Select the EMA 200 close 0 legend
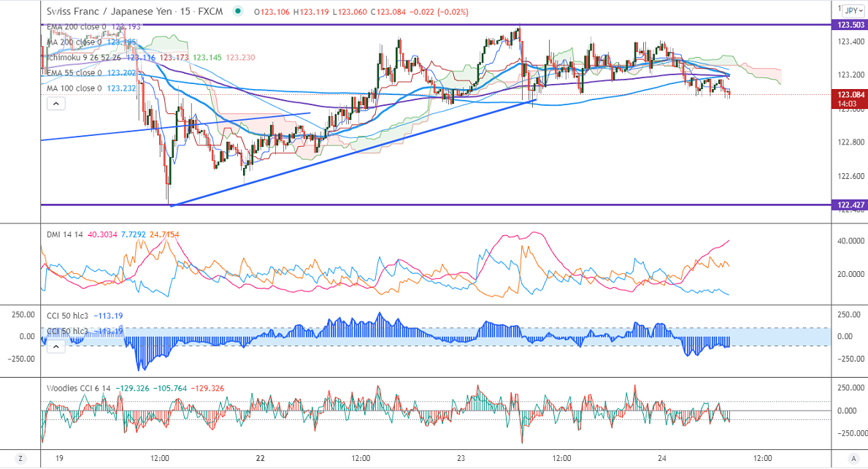The height and width of the screenshot is (469, 868). coord(75,26)
